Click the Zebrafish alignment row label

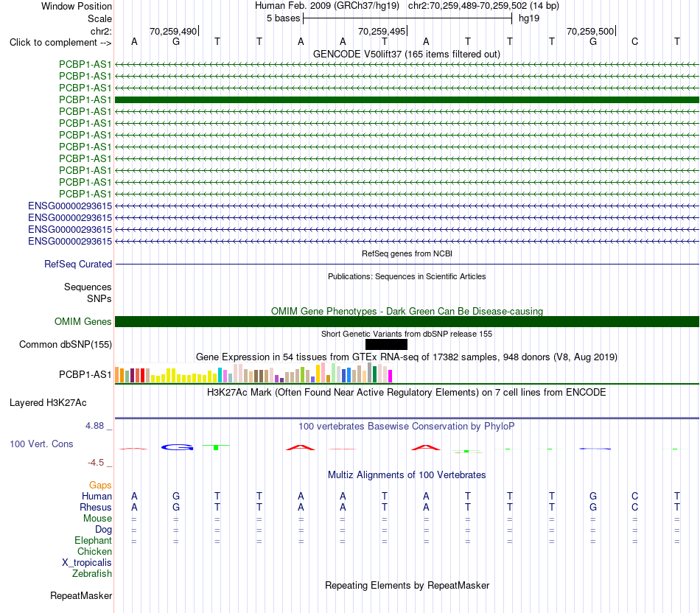pyautogui.click(x=92, y=574)
